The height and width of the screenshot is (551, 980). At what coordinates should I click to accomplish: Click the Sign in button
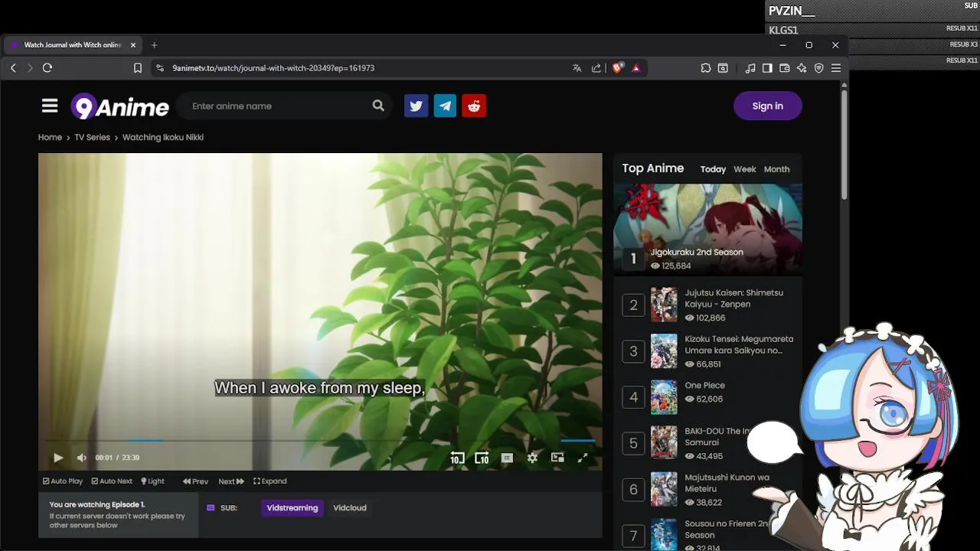[x=767, y=106]
